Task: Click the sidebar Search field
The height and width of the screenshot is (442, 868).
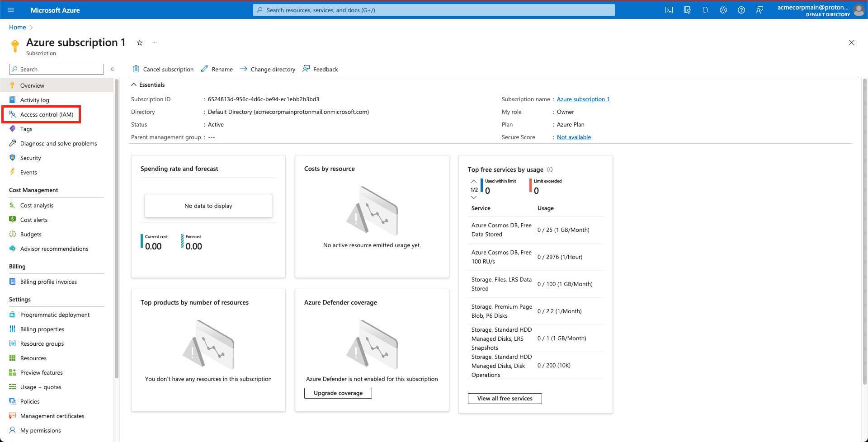Action: 57,69
